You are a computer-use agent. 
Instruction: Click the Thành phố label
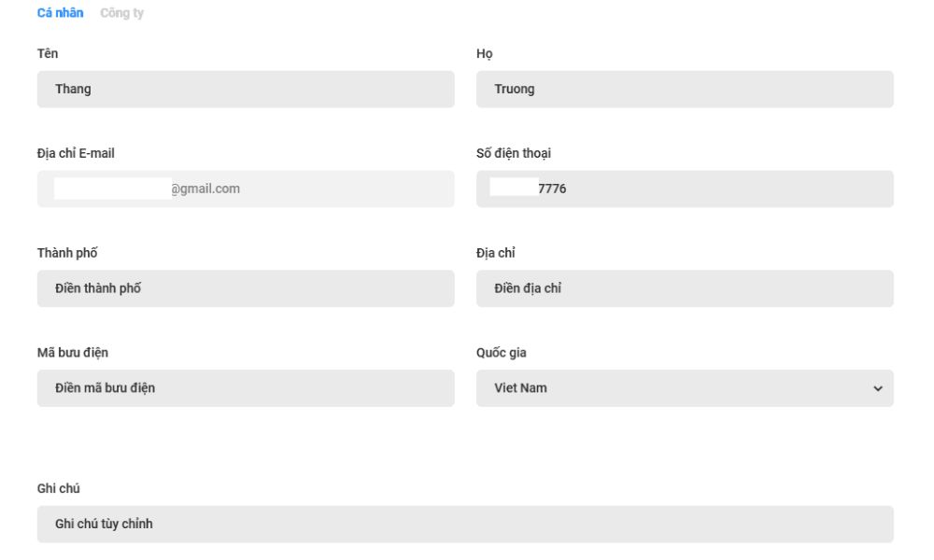point(67,253)
